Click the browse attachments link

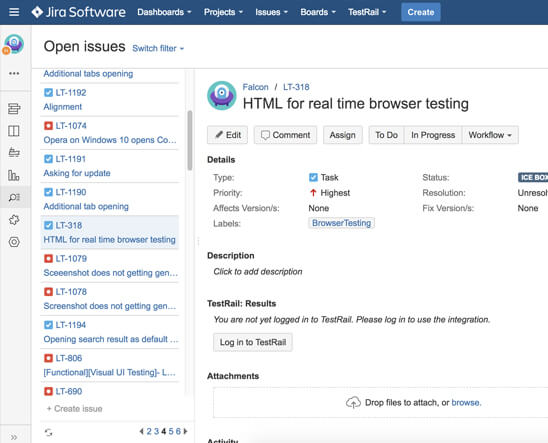tap(466, 402)
